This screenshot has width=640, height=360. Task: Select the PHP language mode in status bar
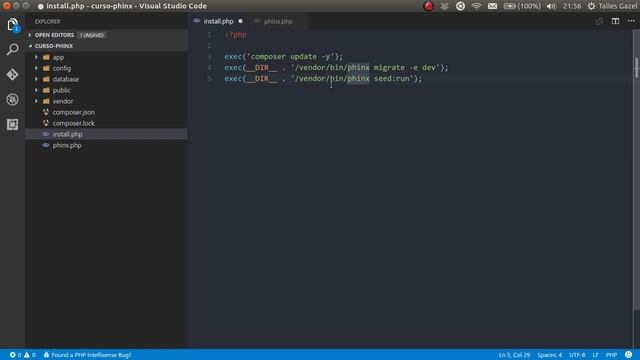click(x=611, y=355)
